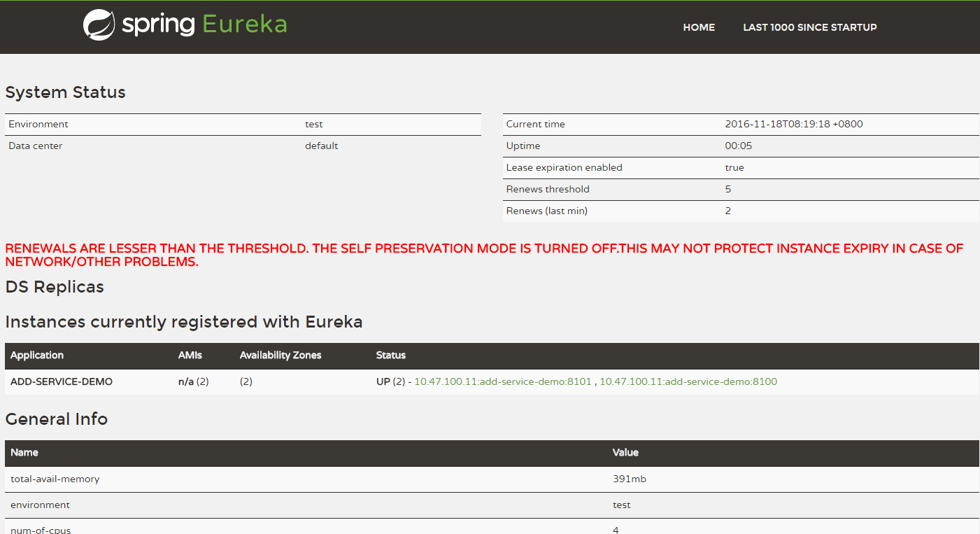
Task: Click the System Status heading
Action: click(x=65, y=92)
